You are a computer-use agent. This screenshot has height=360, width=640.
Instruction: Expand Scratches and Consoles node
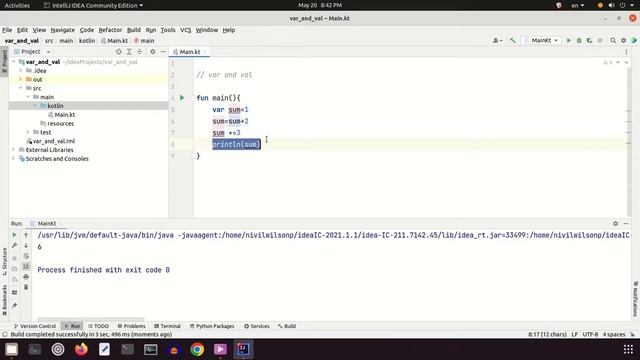point(13,159)
